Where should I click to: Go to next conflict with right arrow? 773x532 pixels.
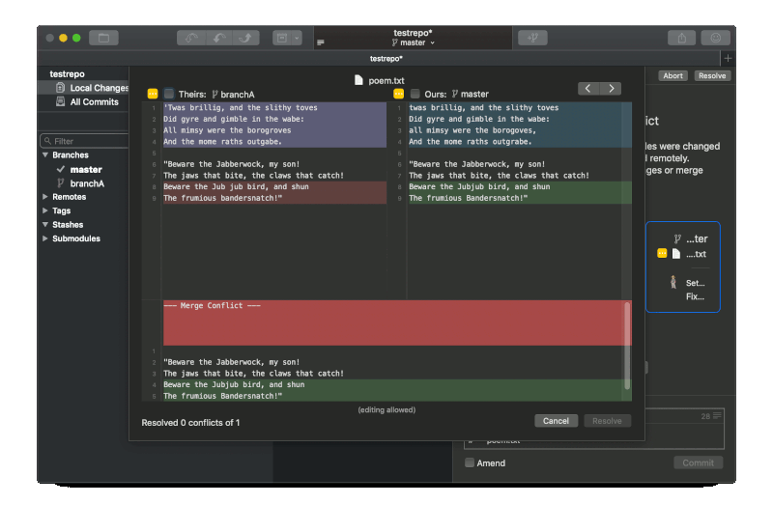pyautogui.click(x=611, y=88)
